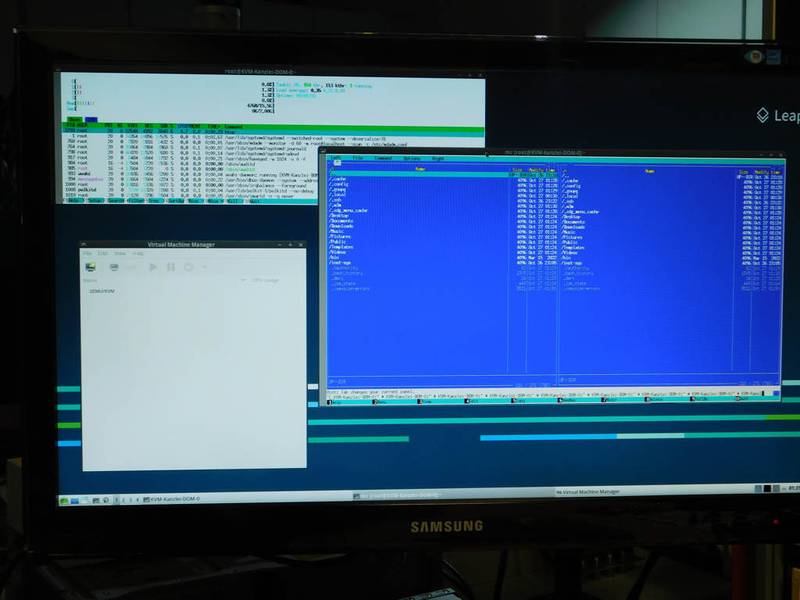Screen dimensions: 800x600
Task: Open the View menu in Virtual Machine Manager
Action: pos(119,254)
